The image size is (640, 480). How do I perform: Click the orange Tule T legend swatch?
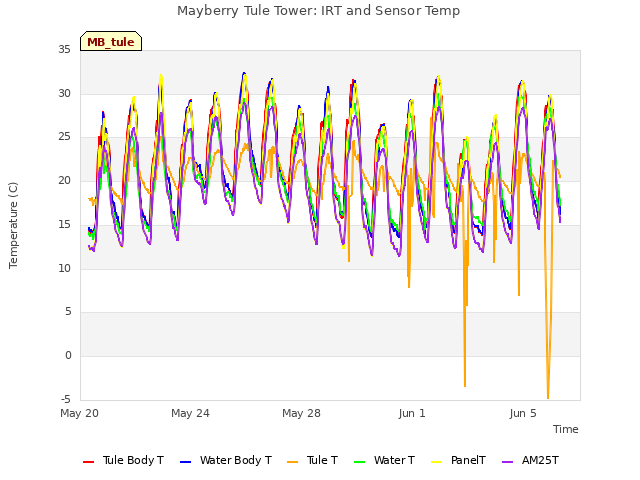pos(292,462)
